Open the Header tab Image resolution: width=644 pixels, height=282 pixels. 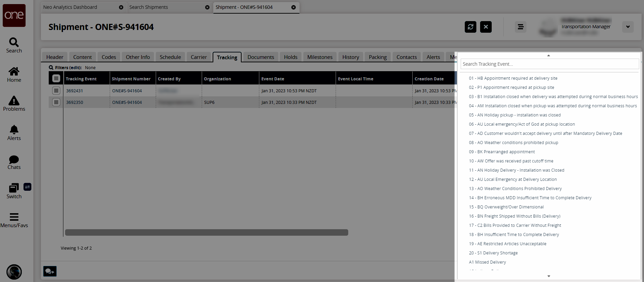coord(55,57)
